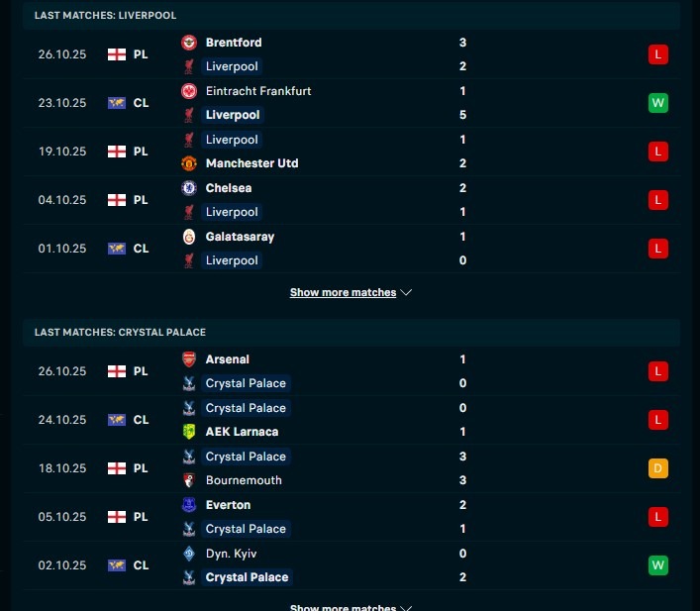Click the Brentford club crest icon
This screenshot has width=700, height=611.
pos(189,43)
